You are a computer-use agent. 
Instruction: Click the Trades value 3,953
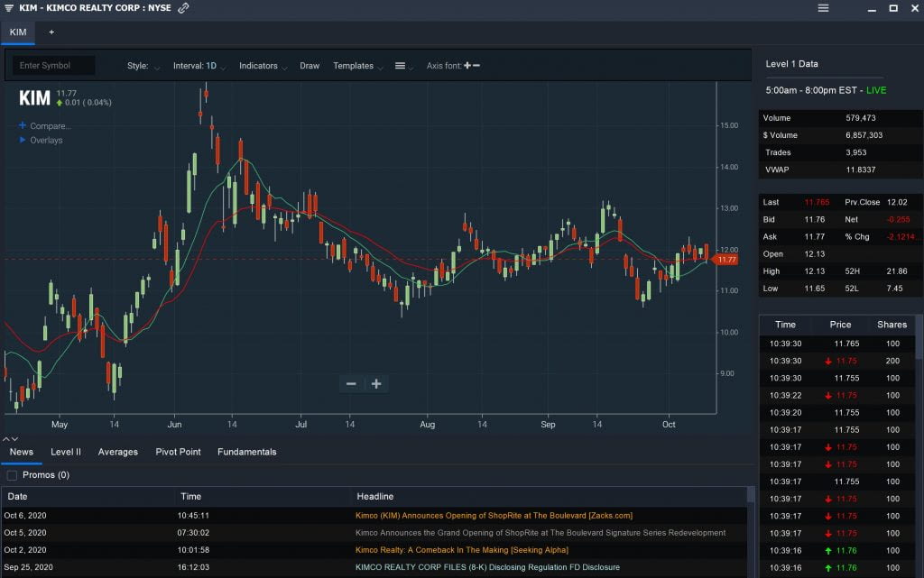click(855, 152)
